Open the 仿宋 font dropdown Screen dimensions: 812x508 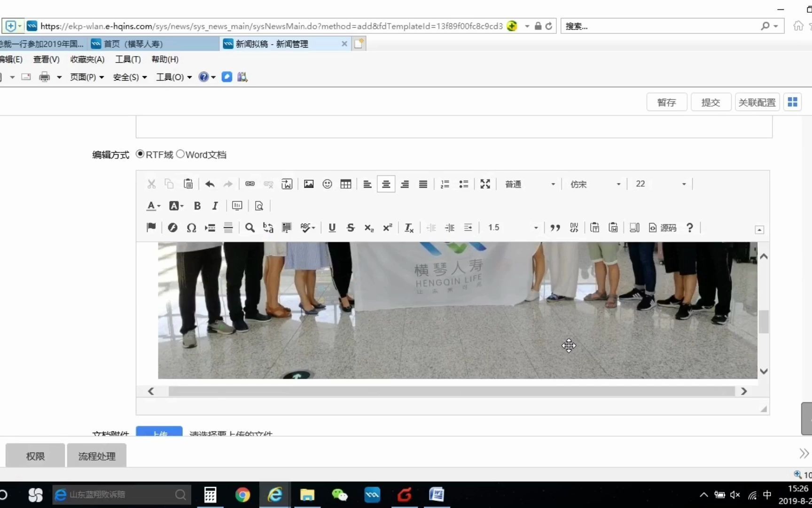tap(595, 184)
